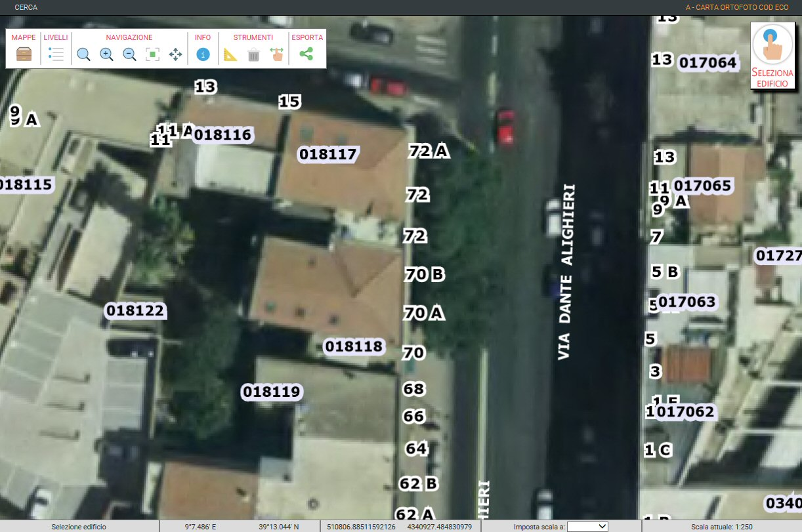This screenshot has width=802, height=532.
Task: Select the pan arrows tool
Action: pos(175,54)
